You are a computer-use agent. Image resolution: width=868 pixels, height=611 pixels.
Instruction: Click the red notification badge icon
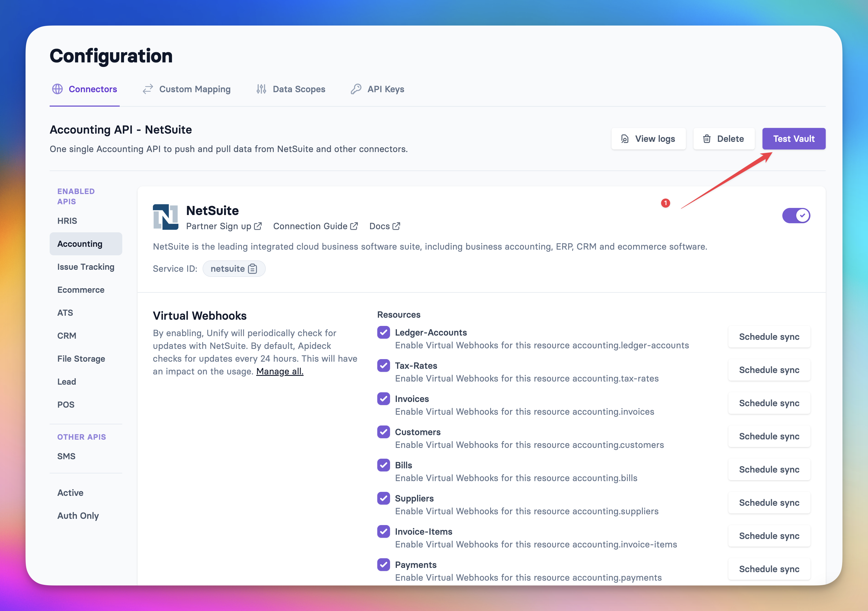click(x=665, y=203)
